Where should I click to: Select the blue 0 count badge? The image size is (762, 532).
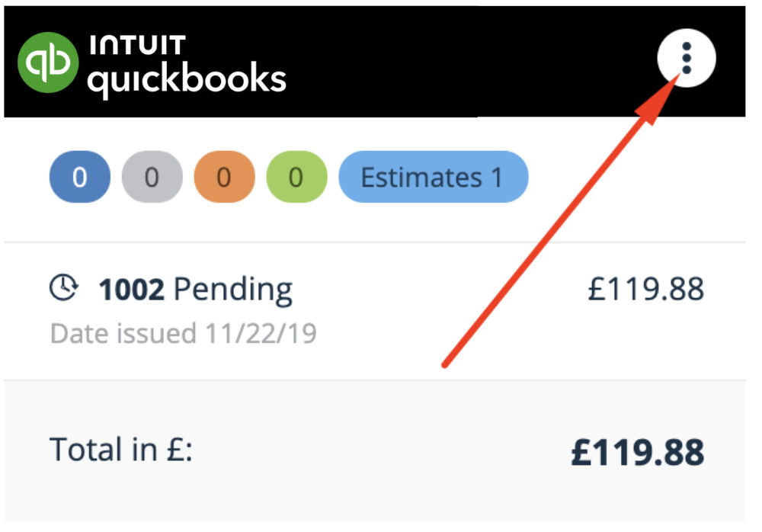[80, 177]
